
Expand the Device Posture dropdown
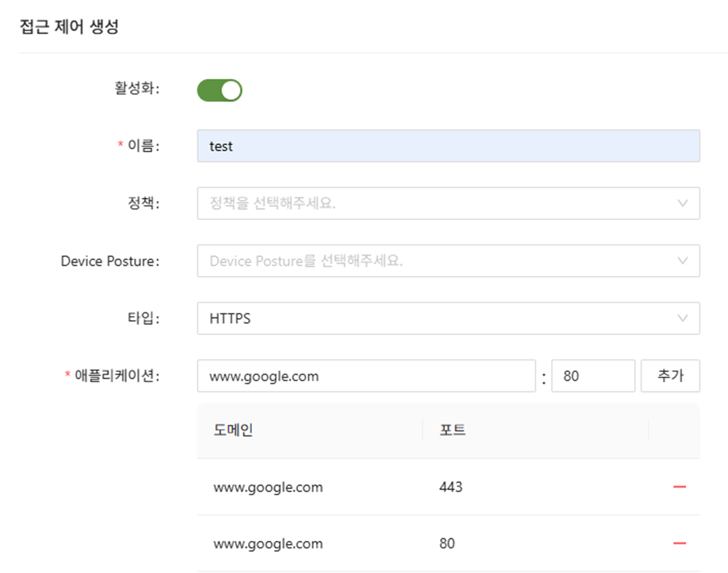pos(448,262)
